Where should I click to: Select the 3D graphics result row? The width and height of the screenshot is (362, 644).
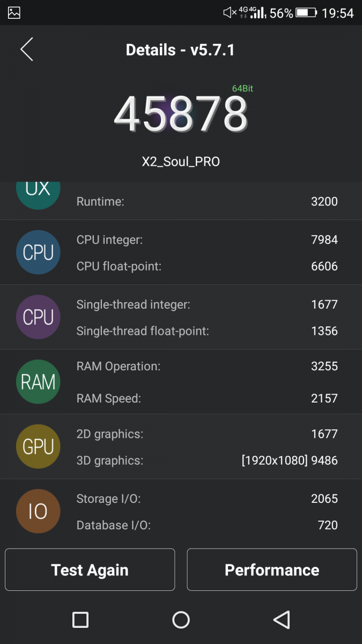(x=207, y=460)
